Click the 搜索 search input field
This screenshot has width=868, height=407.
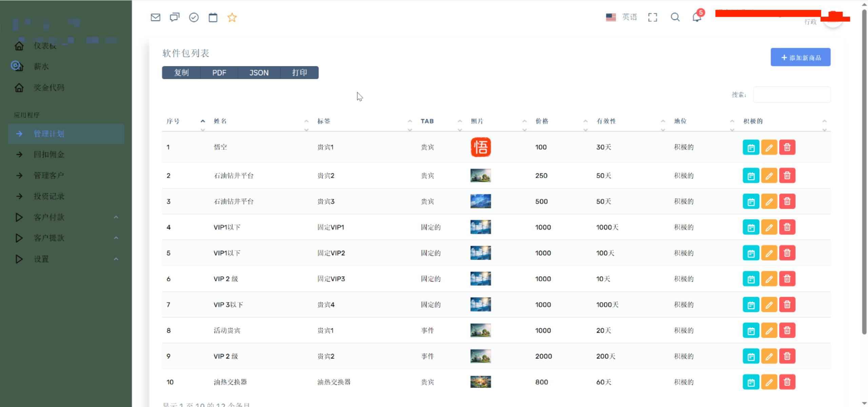792,95
